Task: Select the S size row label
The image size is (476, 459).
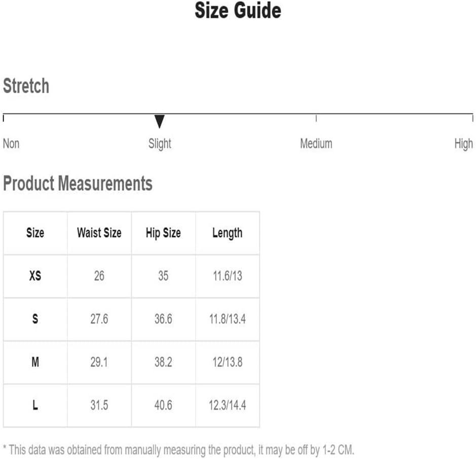Action: click(x=35, y=319)
